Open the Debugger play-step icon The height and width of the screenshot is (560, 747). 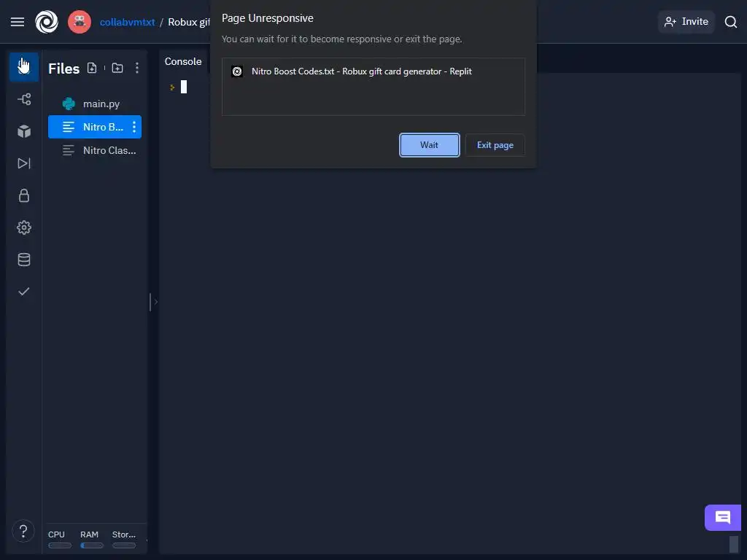pyautogui.click(x=24, y=163)
